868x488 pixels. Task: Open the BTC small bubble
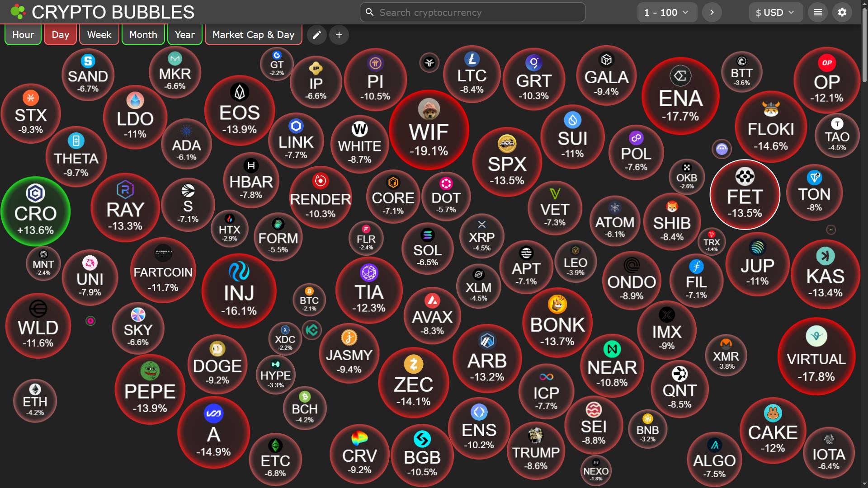click(309, 300)
